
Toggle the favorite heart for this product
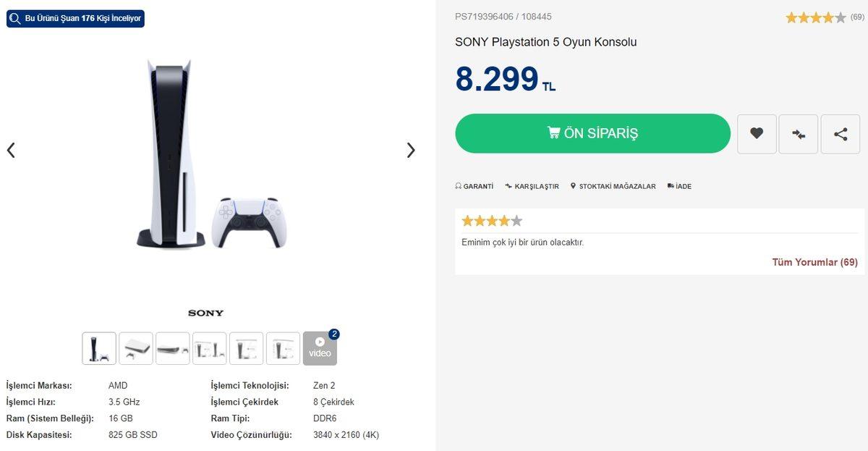757,134
